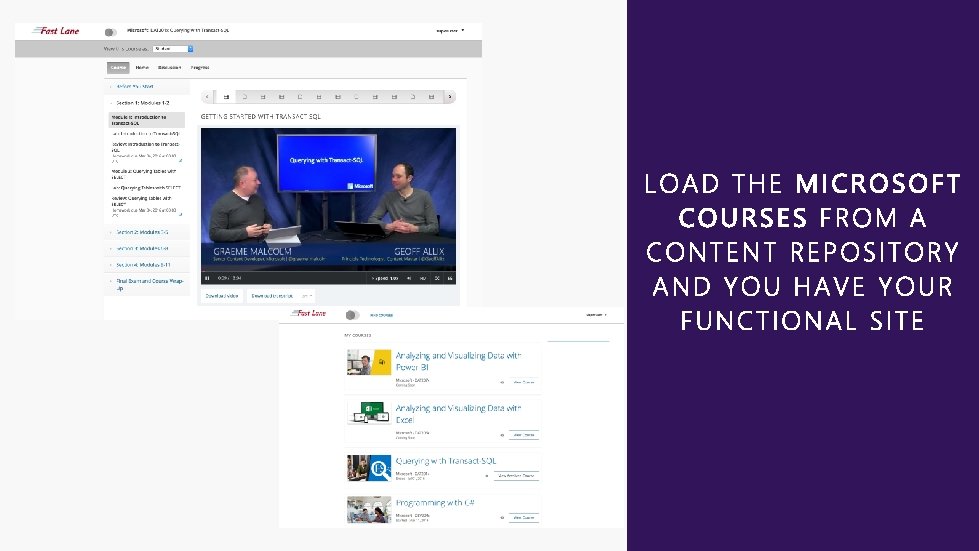Open the 'View this course as' dropdown
The width and height of the screenshot is (979, 551).
[x=173, y=49]
